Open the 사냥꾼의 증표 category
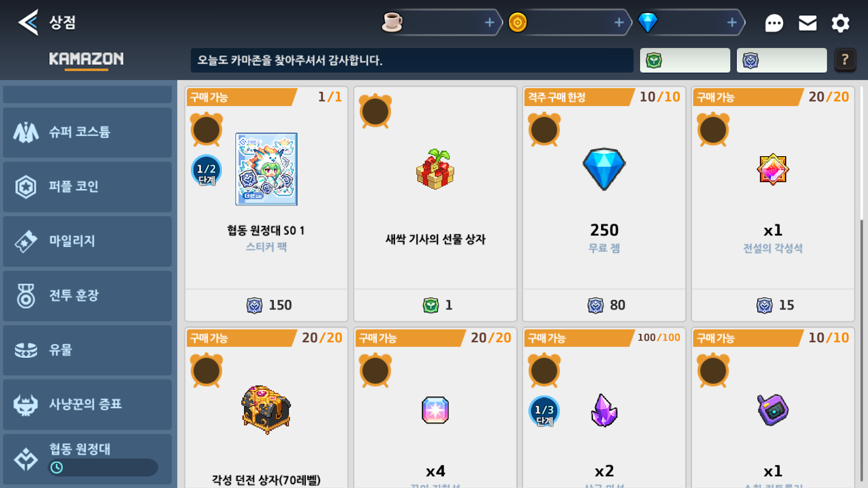Image resolution: width=868 pixels, height=488 pixels. click(x=87, y=404)
